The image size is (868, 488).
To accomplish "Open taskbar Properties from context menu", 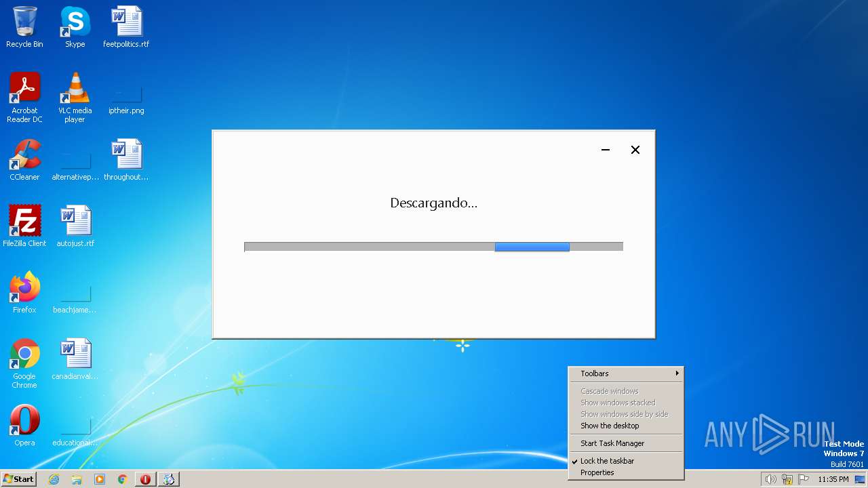I will click(626, 472).
